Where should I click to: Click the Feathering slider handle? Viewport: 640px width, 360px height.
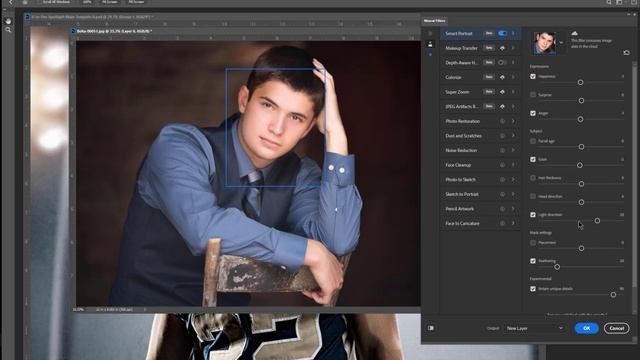click(x=557, y=267)
